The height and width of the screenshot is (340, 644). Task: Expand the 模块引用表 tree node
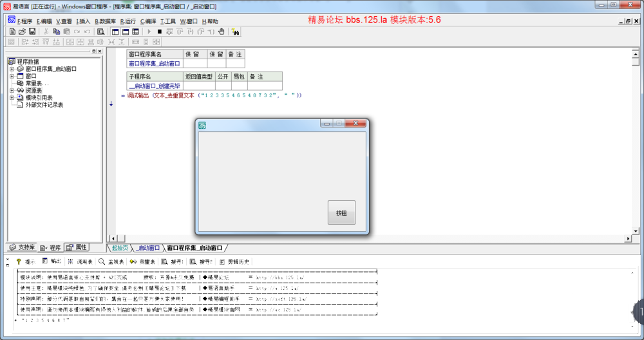12,97
